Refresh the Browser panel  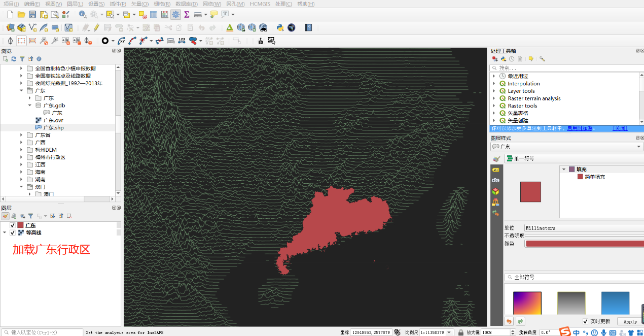(14, 59)
